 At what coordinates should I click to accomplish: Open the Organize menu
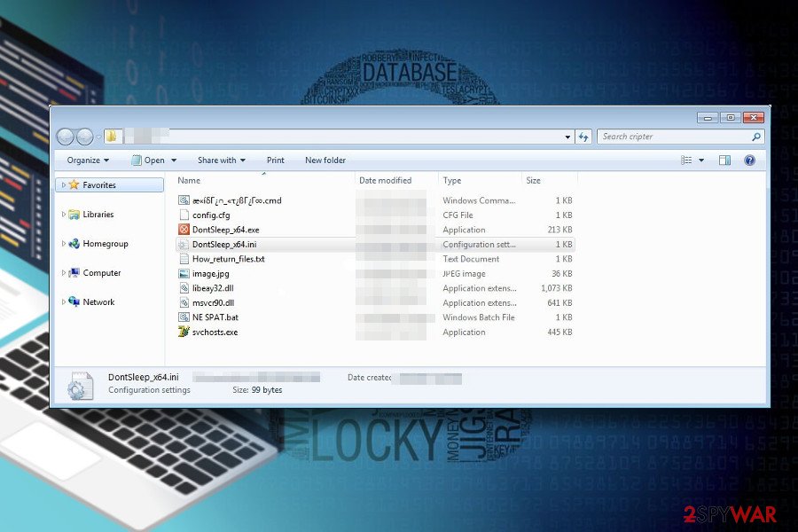coord(88,160)
